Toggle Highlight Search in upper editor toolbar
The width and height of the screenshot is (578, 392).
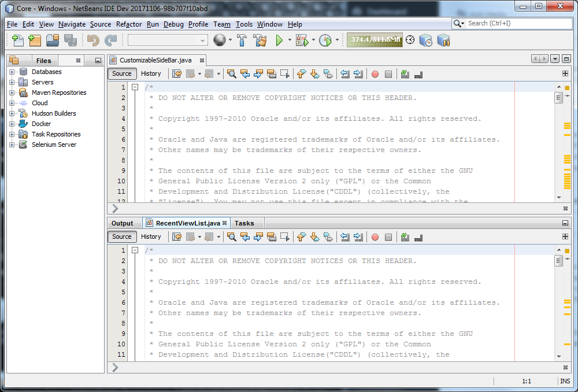272,74
